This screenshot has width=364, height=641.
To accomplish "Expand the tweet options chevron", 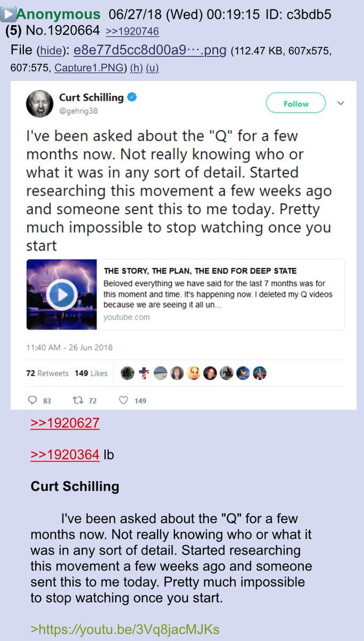I will [341, 103].
